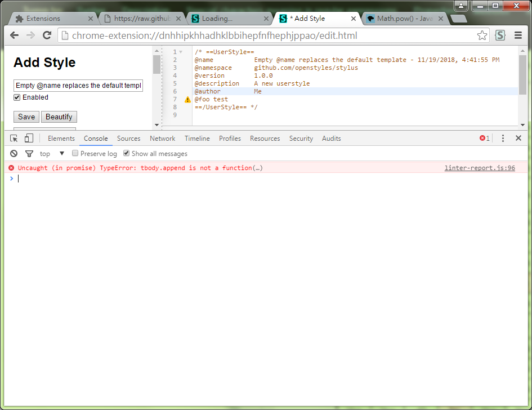Open a new browser tab
The image size is (532, 410).
pyautogui.click(x=459, y=19)
